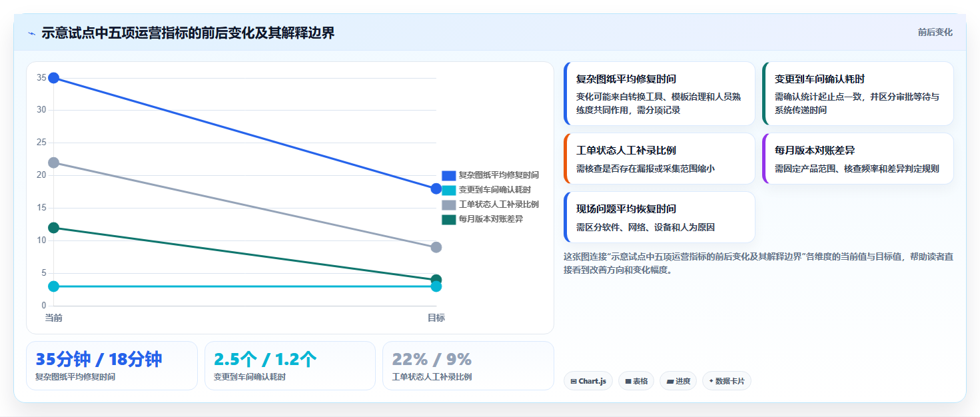Viewport: 980px width, 417px height.
Task: Click the 表格 chip
Action: (x=636, y=381)
